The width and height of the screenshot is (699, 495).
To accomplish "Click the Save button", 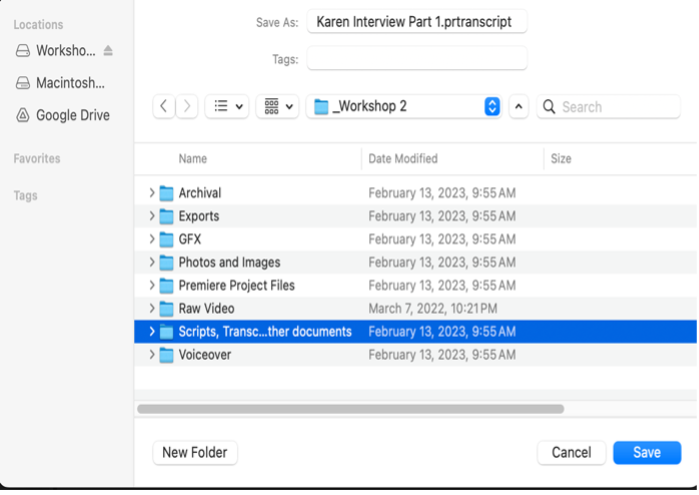I will 647,453.
